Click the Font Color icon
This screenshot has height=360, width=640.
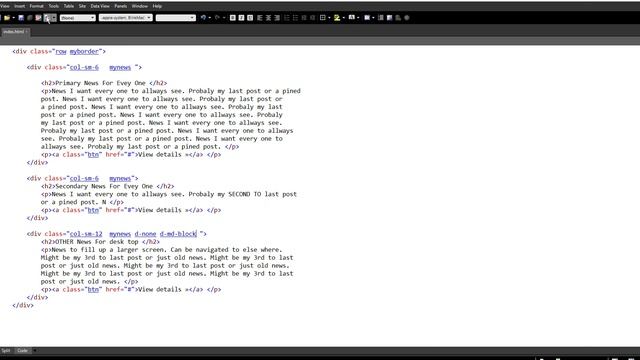[351, 18]
